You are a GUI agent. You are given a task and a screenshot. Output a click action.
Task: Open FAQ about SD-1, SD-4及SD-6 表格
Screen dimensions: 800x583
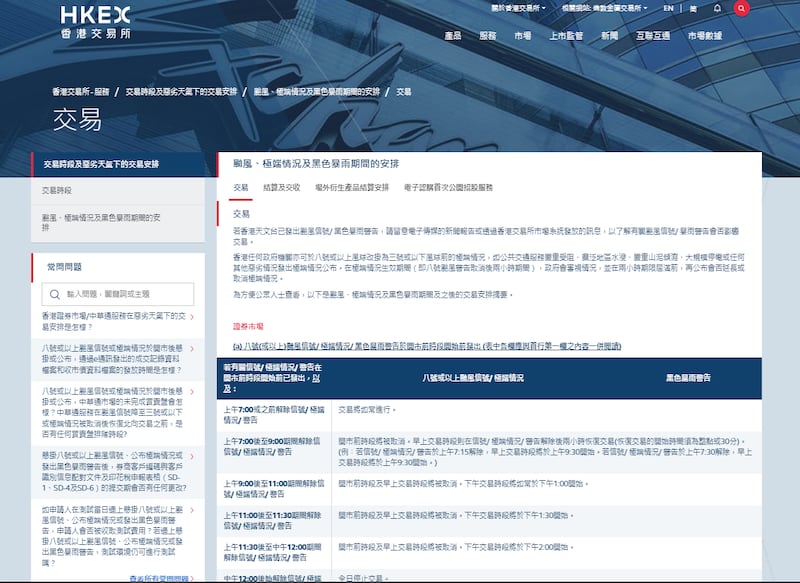click(113, 472)
